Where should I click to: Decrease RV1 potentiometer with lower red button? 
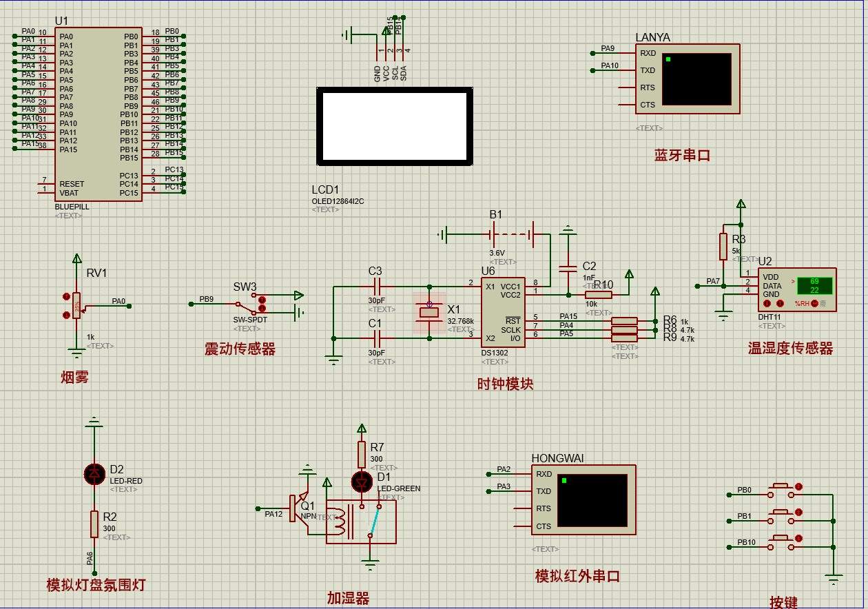(66, 315)
